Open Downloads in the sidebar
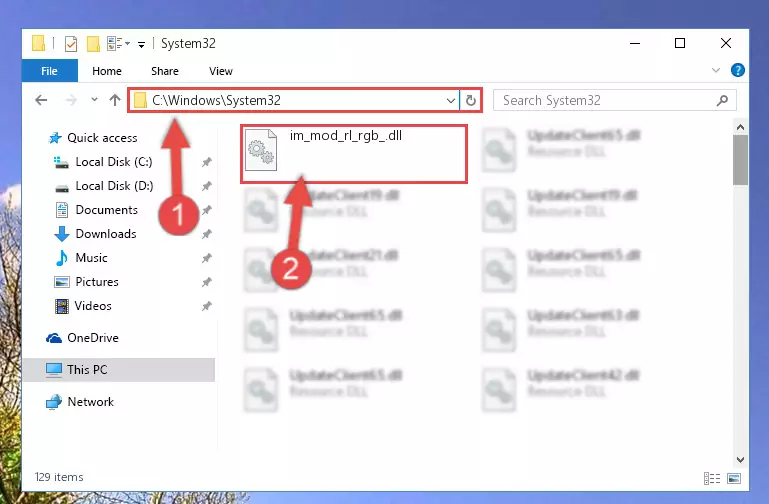 [x=96, y=234]
